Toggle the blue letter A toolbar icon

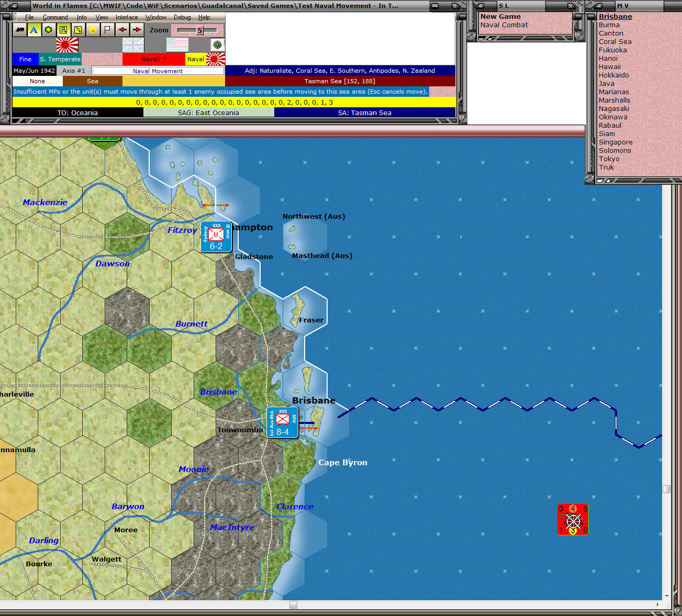pos(33,30)
